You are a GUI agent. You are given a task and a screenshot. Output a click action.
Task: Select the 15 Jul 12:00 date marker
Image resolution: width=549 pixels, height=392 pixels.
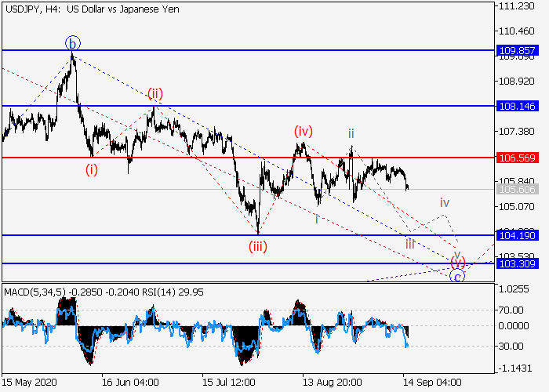(229, 382)
